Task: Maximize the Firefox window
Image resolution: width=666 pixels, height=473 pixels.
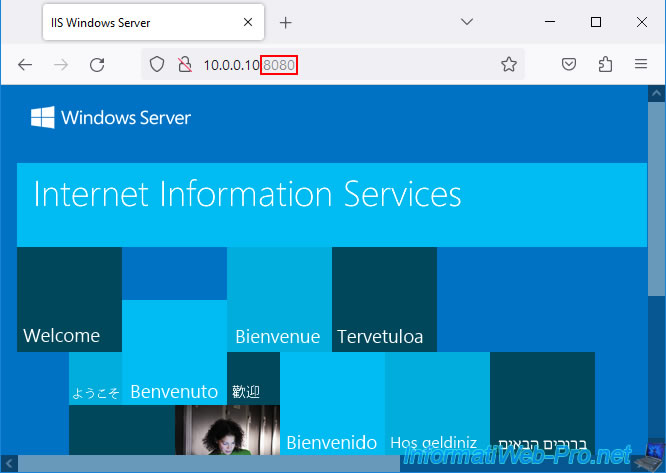Action: [595, 22]
